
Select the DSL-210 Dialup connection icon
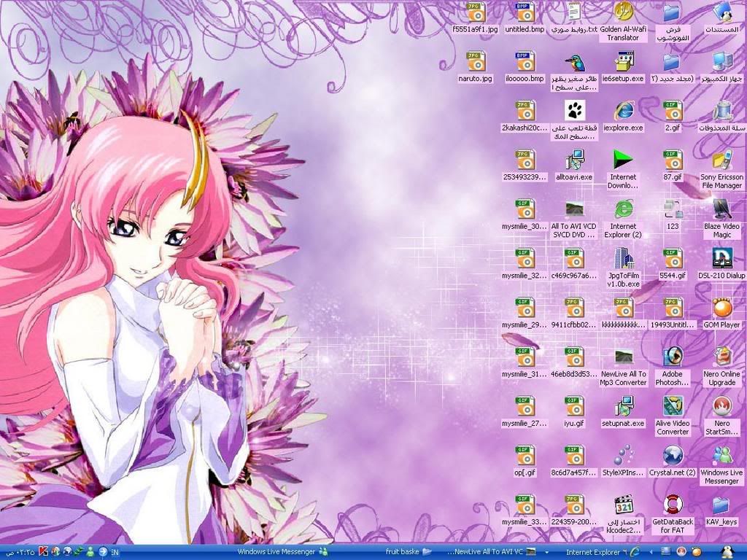point(721,259)
